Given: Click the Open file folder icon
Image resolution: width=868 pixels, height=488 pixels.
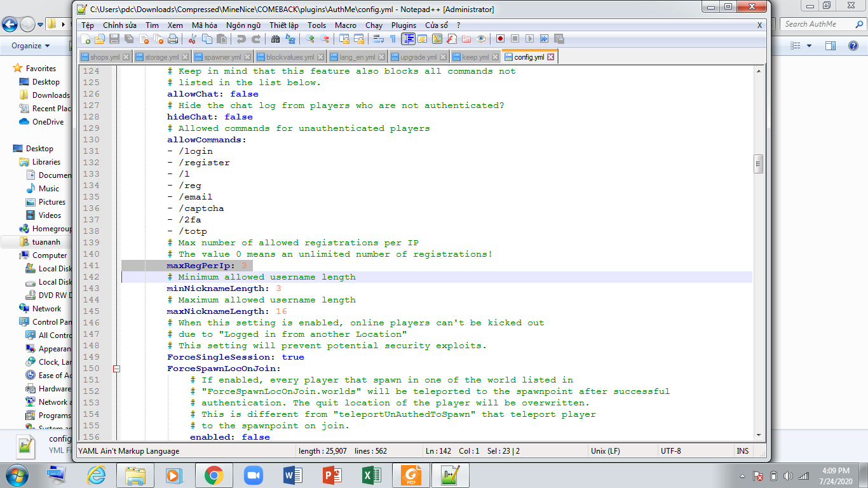Looking at the screenshot, I should click(100, 39).
